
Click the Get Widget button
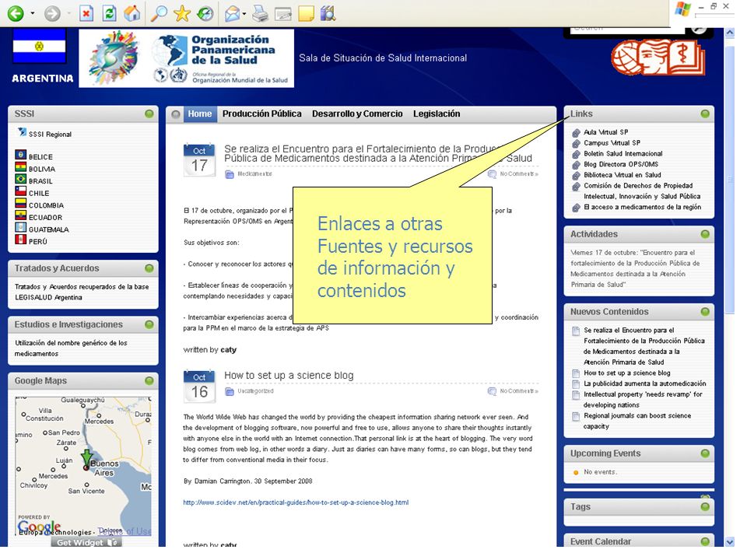point(86,542)
